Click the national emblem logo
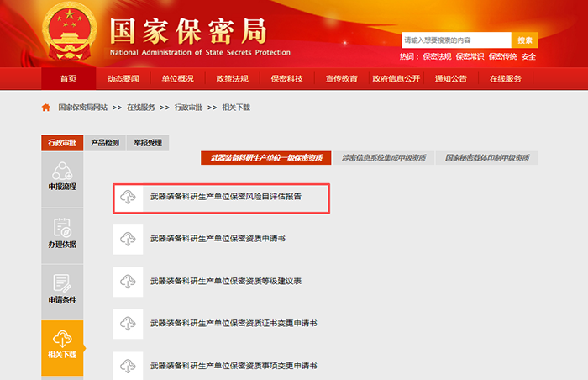The height and width of the screenshot is (380, 588). [70, 33]
